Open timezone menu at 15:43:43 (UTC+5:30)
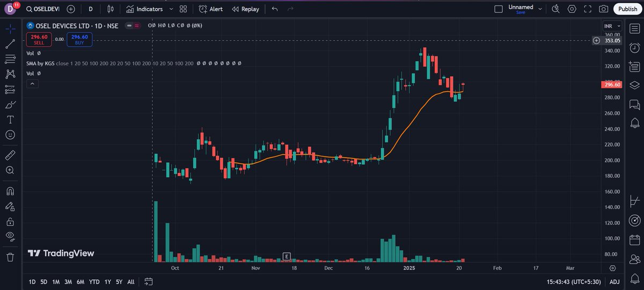This screenshot has width=644, height=290. click(574, 281)
